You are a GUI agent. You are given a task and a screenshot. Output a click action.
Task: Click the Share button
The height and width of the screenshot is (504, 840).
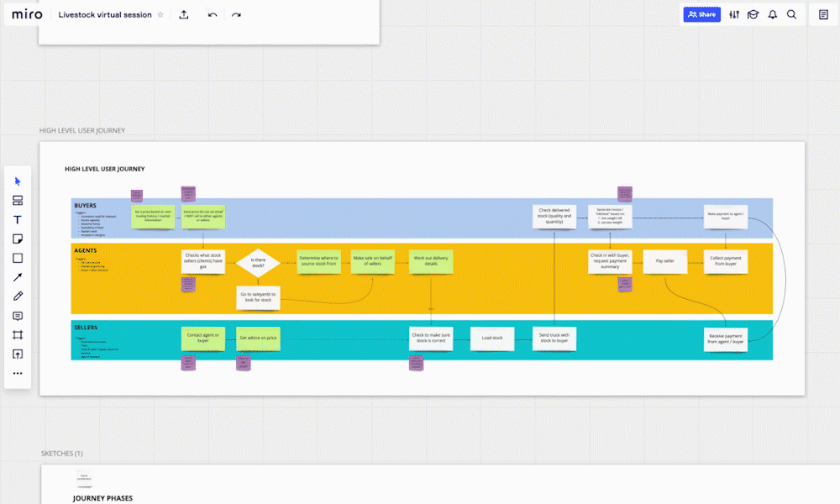[701, 14]
